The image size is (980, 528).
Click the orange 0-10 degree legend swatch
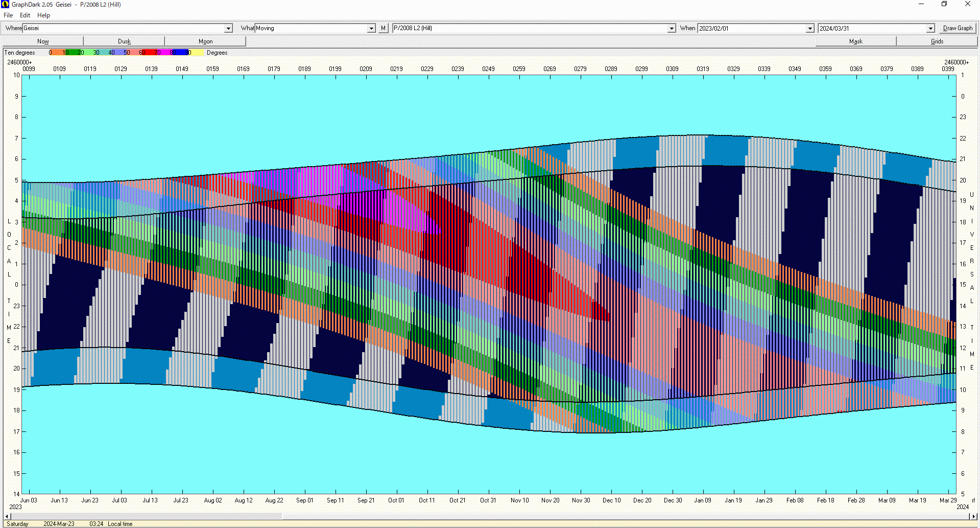(57, 53)
